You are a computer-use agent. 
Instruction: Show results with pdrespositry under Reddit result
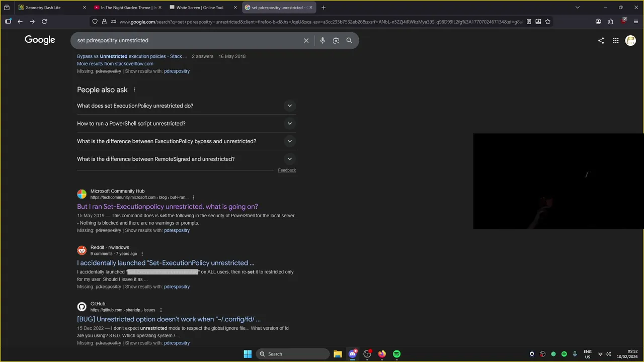pyautogui.click(x=177, y=287)
